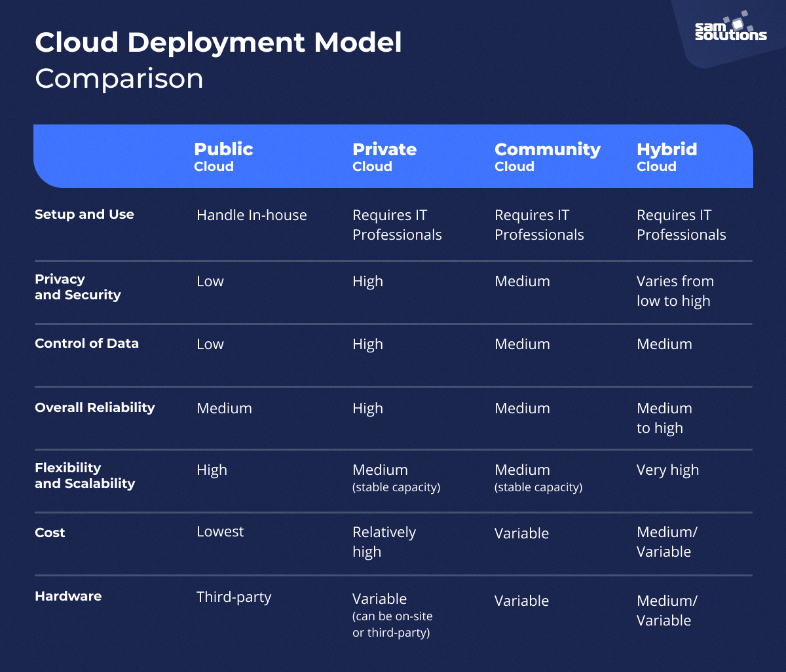Select the 'Control of Data' row label

[x=86, y=343]
